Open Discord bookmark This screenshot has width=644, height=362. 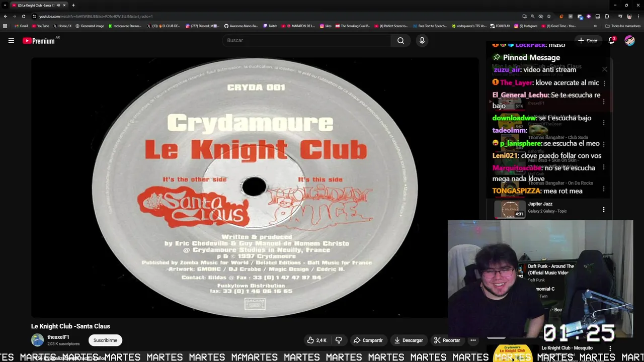(x=203, y=26)
